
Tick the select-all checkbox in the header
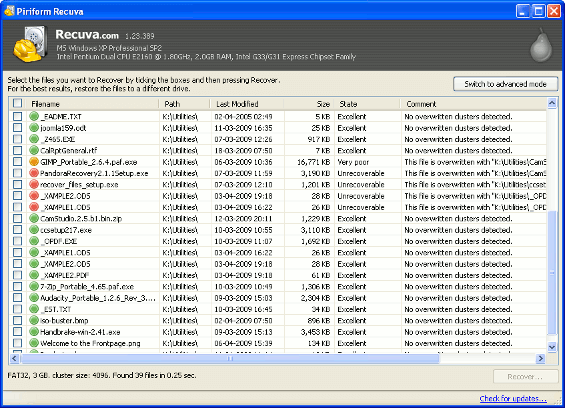17,103
